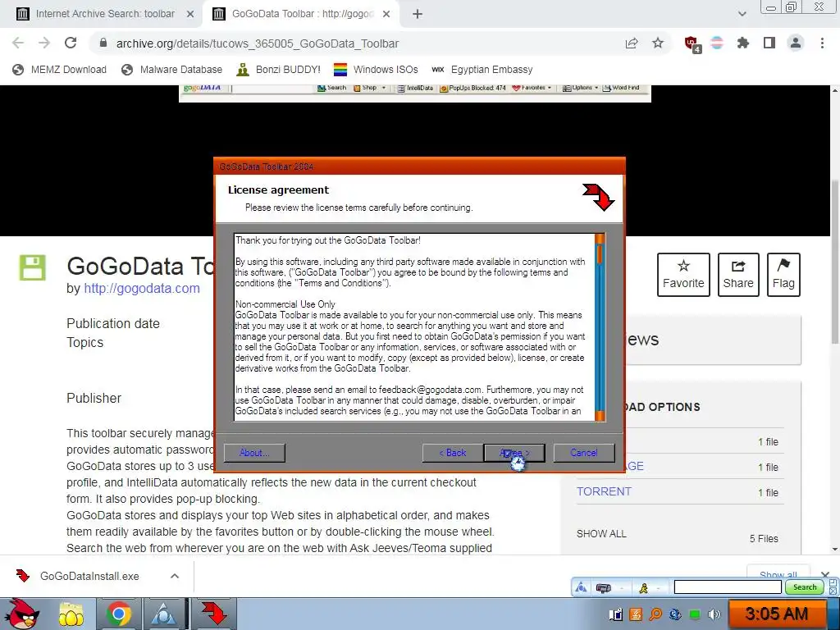
Task: Click the green Search button
Action: 804,587
